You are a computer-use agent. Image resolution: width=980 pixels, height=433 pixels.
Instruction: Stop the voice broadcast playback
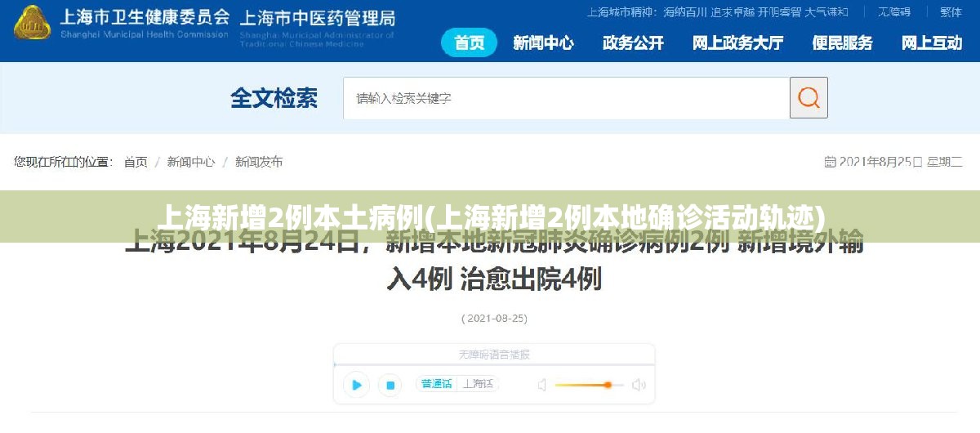pos(390,385)
